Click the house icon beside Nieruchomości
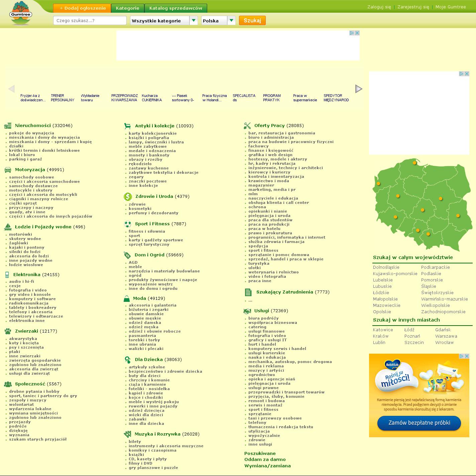Viewport: 476px width, 476px height. (x=8, y=126)
